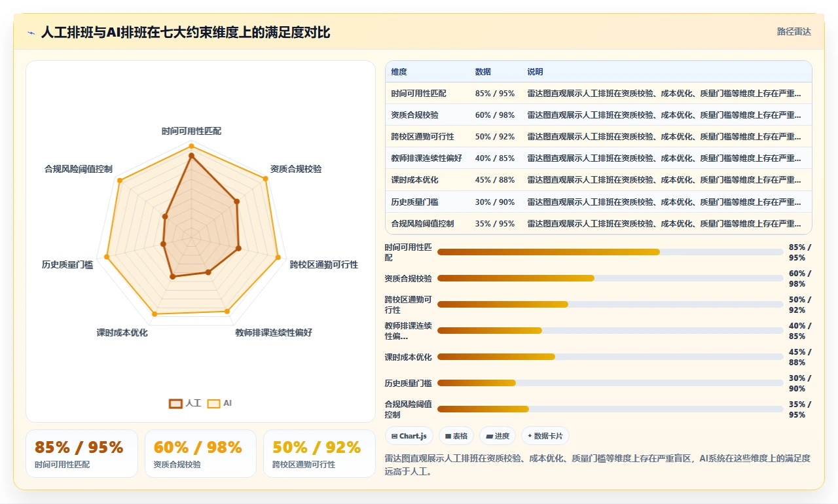Image resolution: width=838 pixels, height=504 pixels.
Task: Click table cell 35% / 95%
Action: (495, 224)
